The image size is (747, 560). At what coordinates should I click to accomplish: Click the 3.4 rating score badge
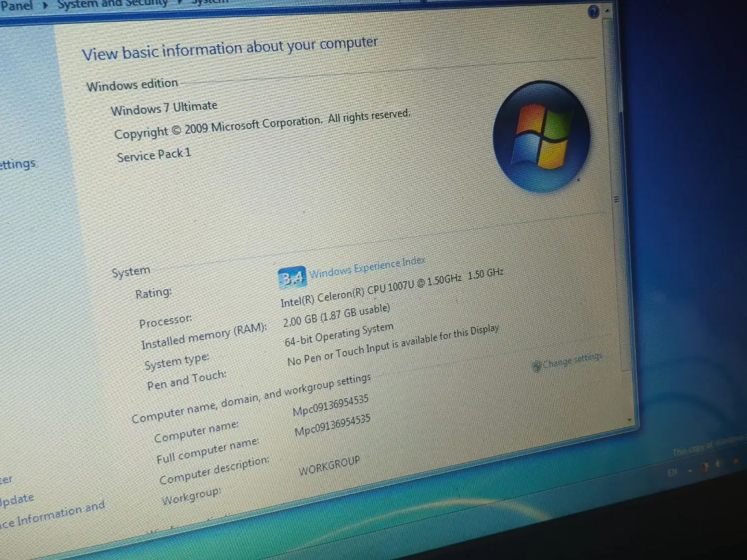tap(292, 278)
